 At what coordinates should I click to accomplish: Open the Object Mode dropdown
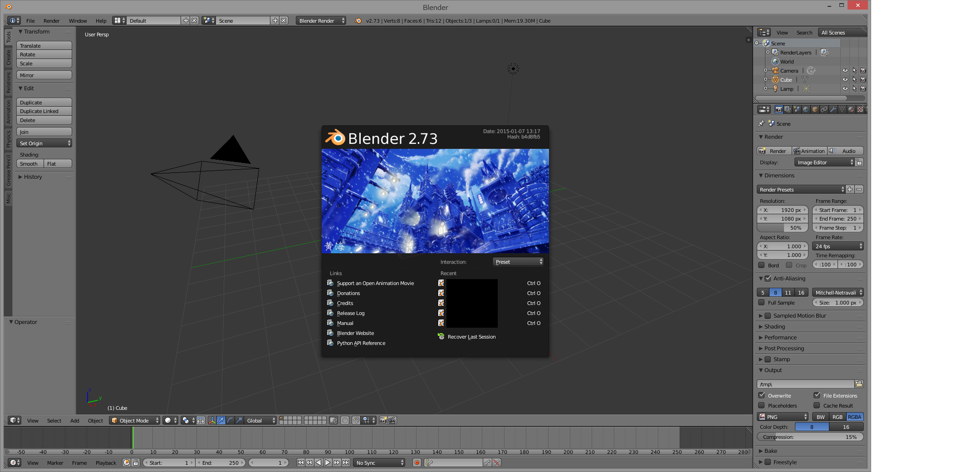(x=135, y=420)
